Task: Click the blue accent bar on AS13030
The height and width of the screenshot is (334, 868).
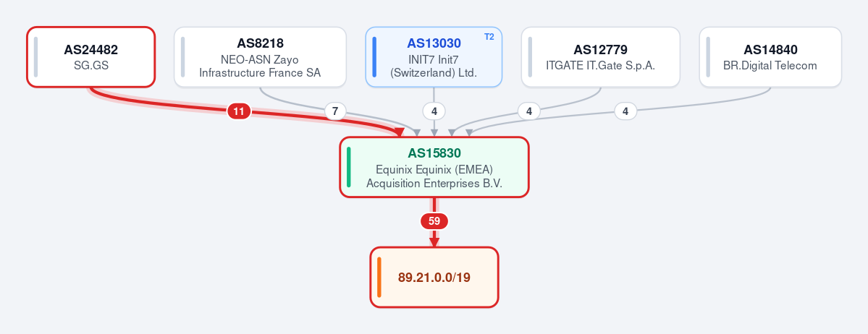Action: [x=375, y=57]
